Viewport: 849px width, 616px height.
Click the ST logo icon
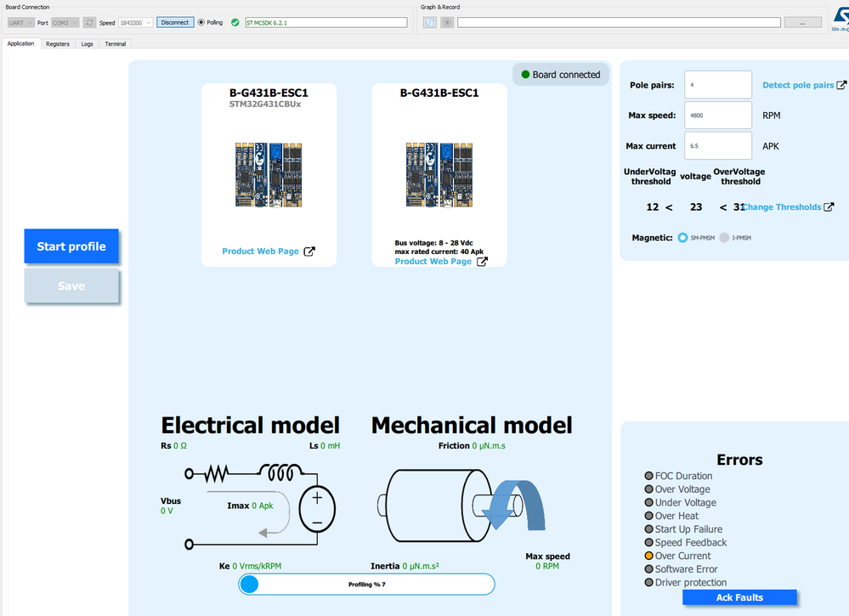pyautogui.click(x=841, y=19)
